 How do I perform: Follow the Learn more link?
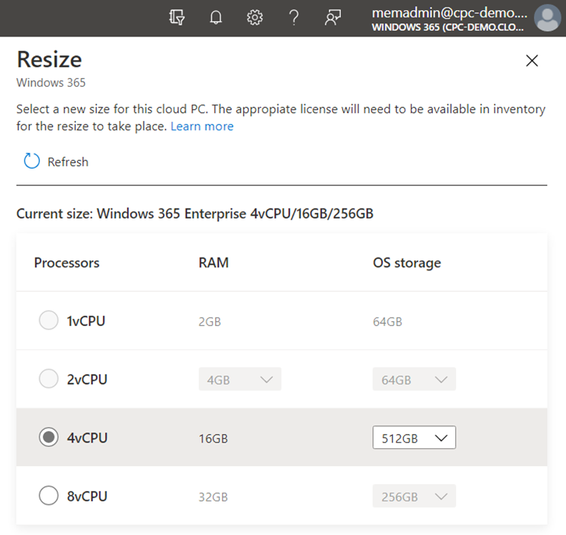[x=202, y=126]
